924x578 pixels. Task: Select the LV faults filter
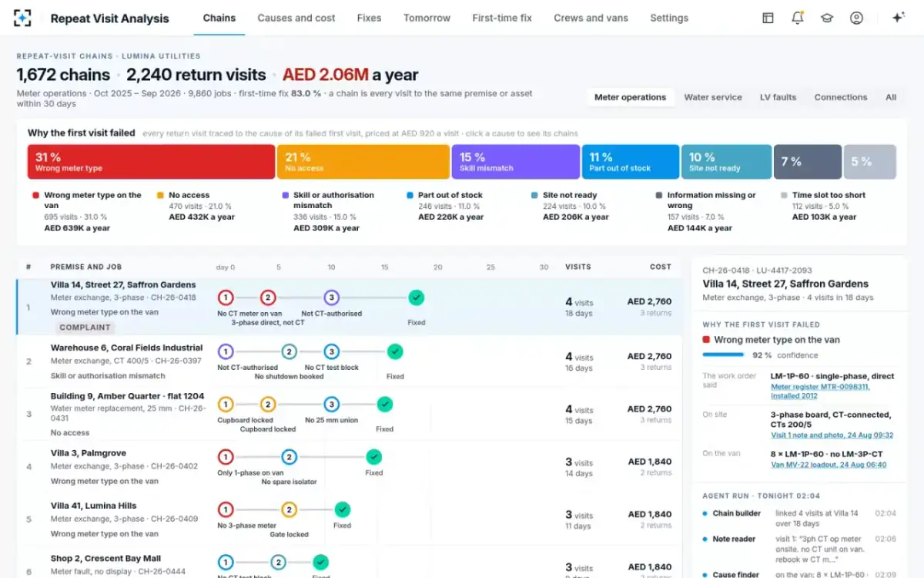778,97
